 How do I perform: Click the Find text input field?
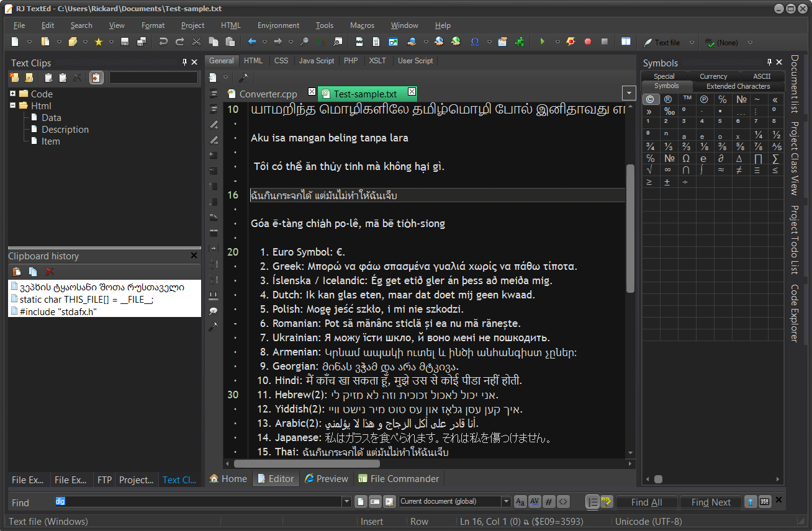click(x=199, y=502)
